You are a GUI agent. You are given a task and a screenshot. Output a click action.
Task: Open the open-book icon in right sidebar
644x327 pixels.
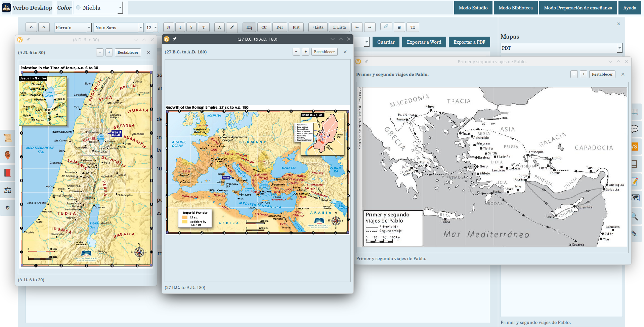[x=635, y=112]
